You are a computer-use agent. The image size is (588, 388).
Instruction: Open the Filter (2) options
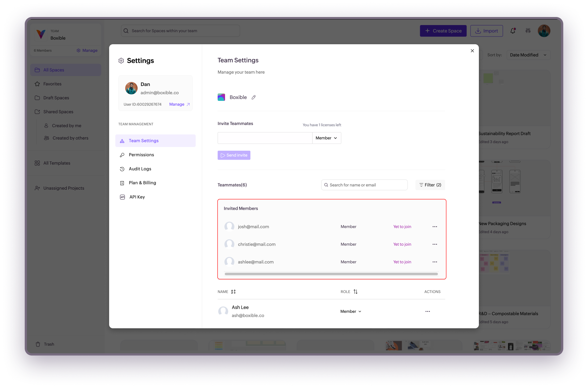[x=430, y=185]
